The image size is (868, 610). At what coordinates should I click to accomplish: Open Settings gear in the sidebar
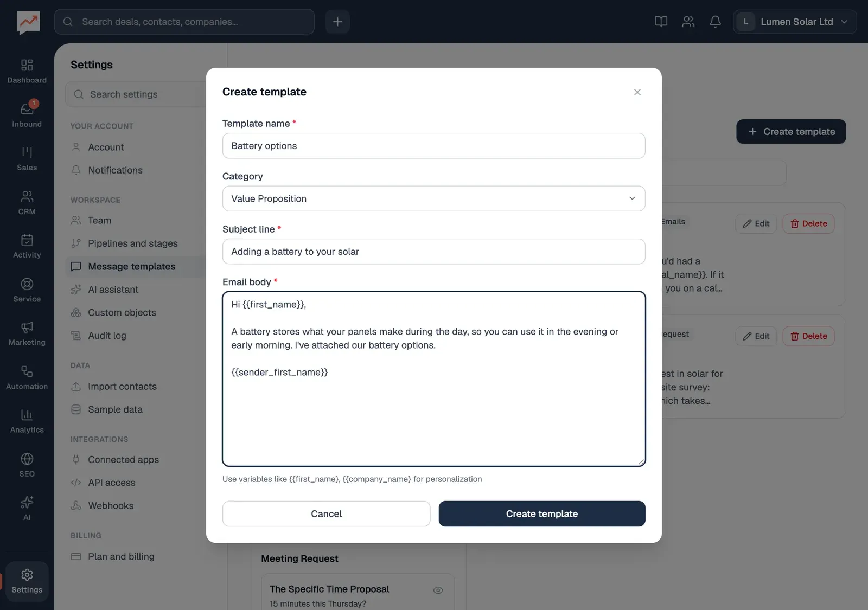click(x=27, y=581)
